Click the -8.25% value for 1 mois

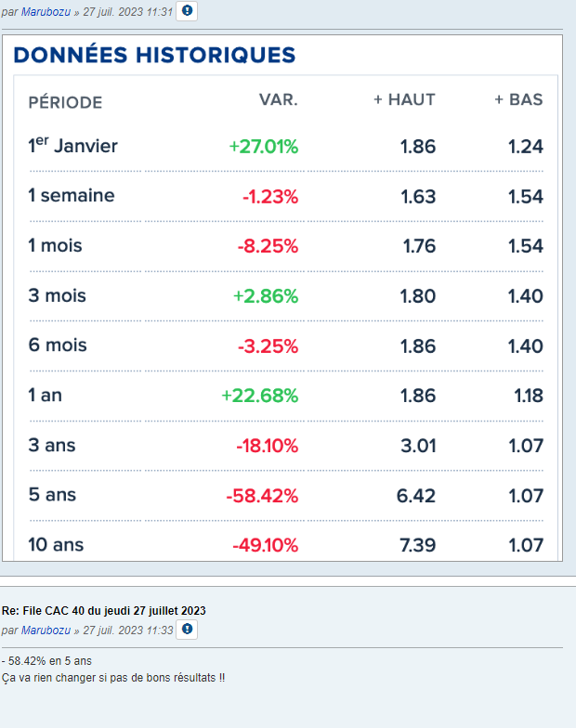[269, 246]
